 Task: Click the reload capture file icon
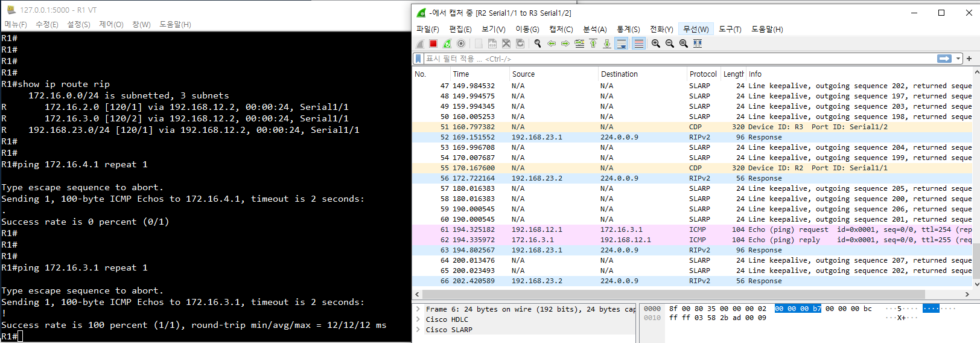pos(520,43)
